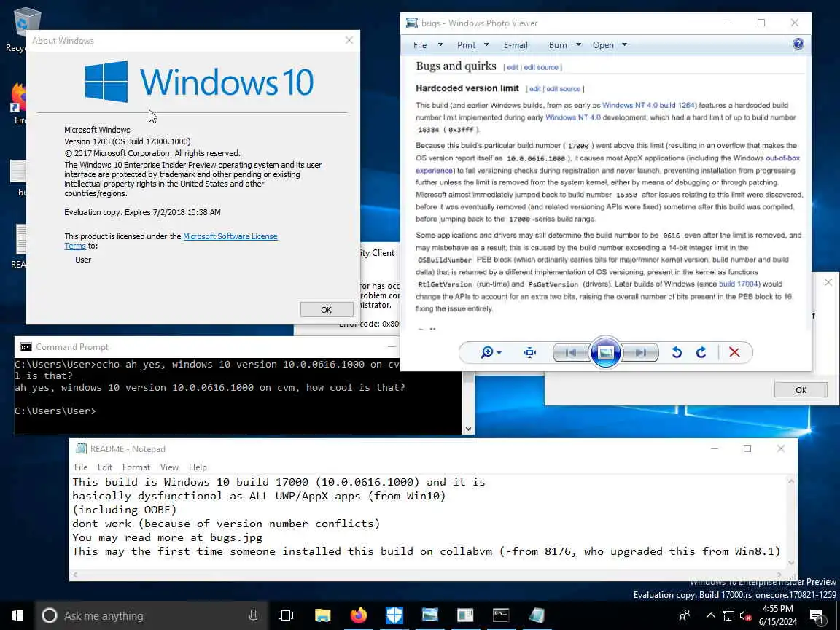This screenshot has height=630, width=840.
Task: Click "Version 1703 (OS Build 17000.1000)" text
Action: (x=128, y=141)
